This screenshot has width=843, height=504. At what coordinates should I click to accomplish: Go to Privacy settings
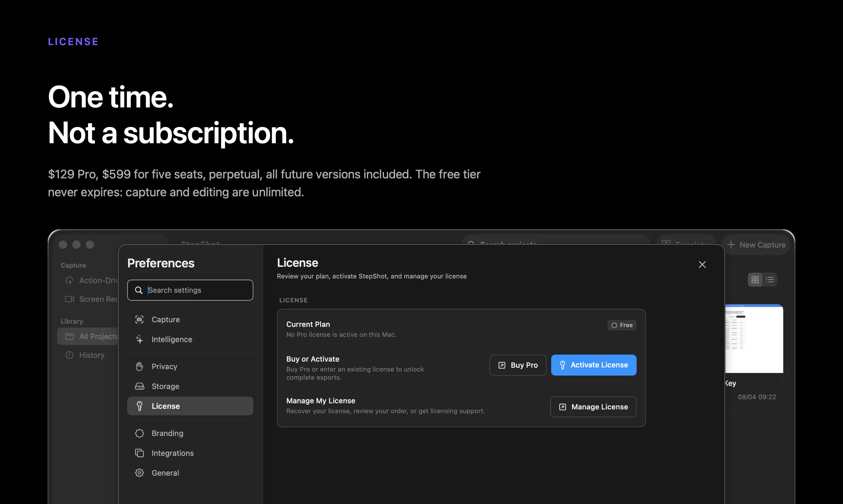pos(190,366)
